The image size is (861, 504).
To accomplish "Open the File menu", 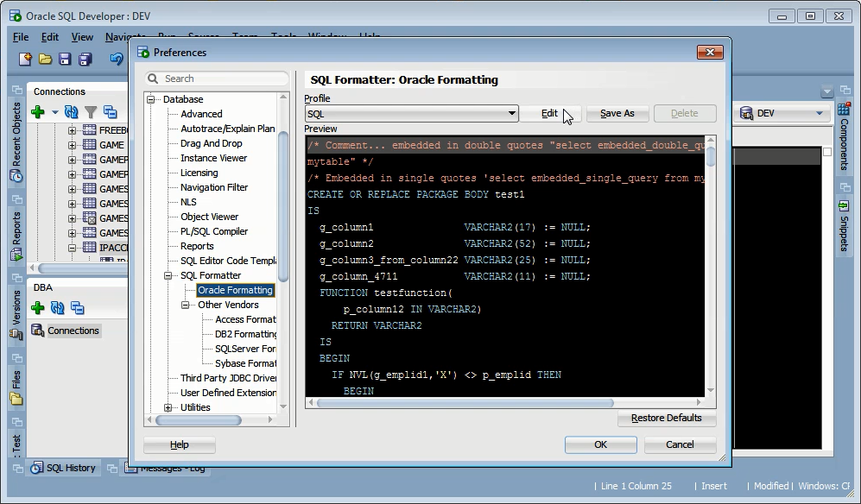I will (21, 37).
